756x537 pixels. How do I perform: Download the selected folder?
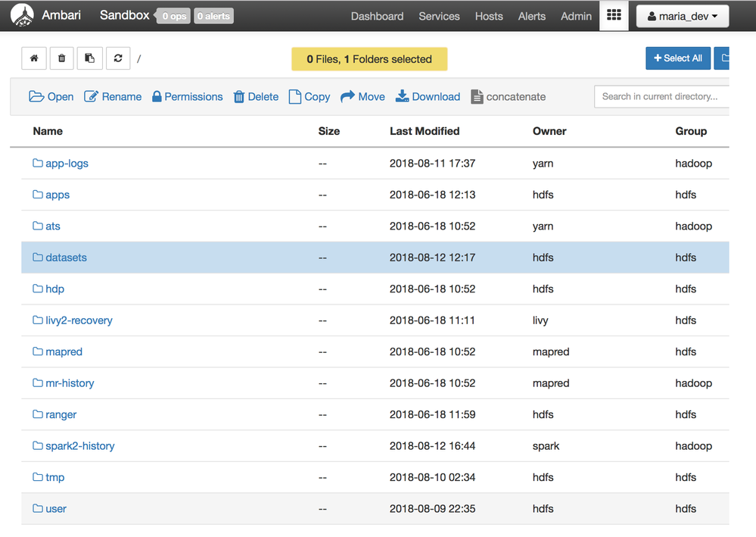[x=428, y=97]
